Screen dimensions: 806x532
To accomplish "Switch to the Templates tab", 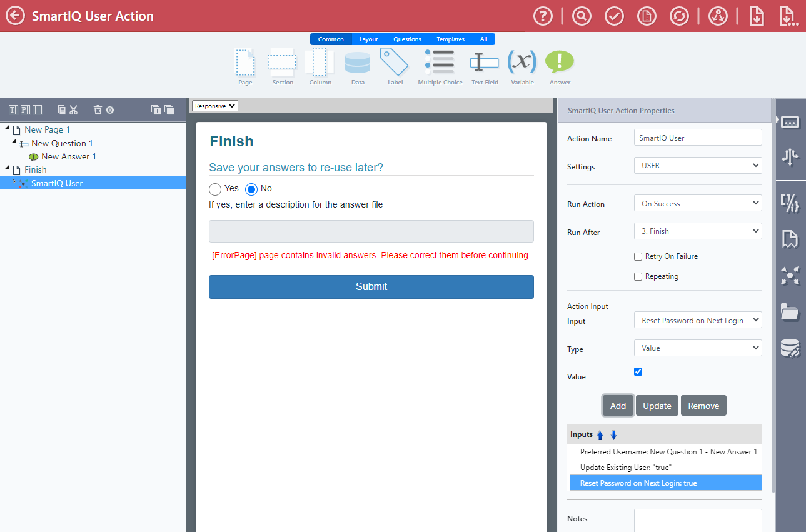I will click(450, 39).
